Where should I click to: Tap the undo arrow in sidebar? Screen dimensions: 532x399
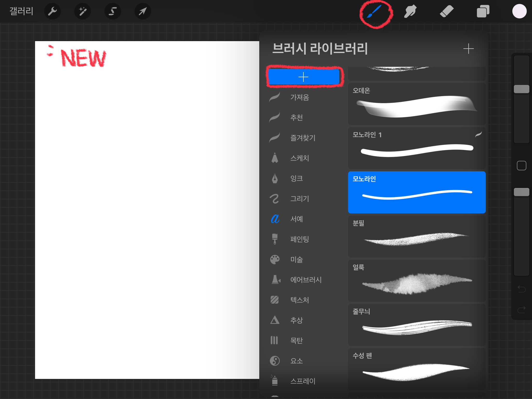521,289
